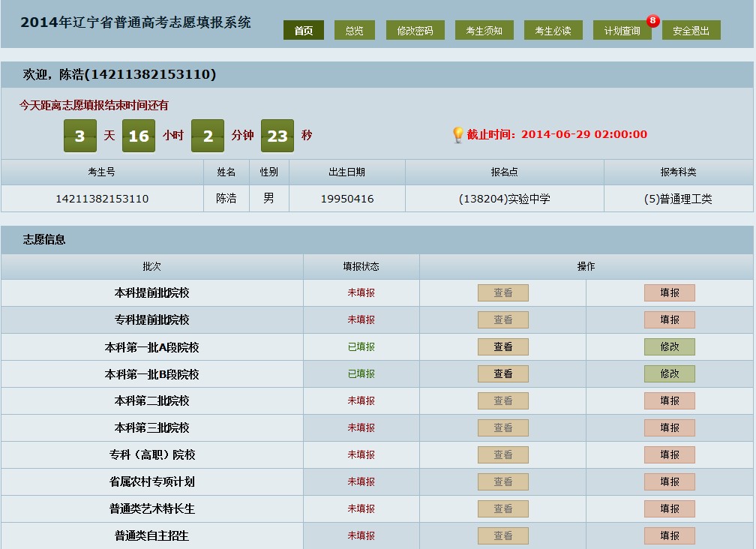756x549 pixels.
Task: Open the 修改密码 menu item
Action: (415, 31)
